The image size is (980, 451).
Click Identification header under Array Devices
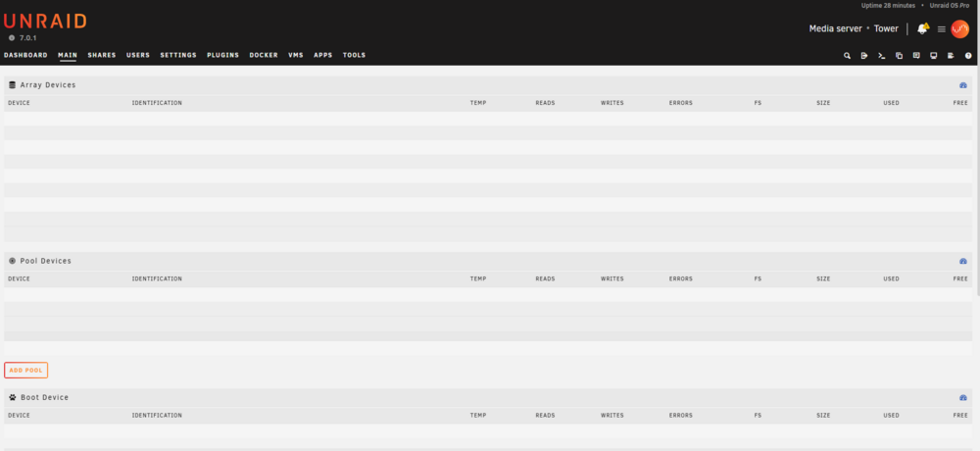157,103
